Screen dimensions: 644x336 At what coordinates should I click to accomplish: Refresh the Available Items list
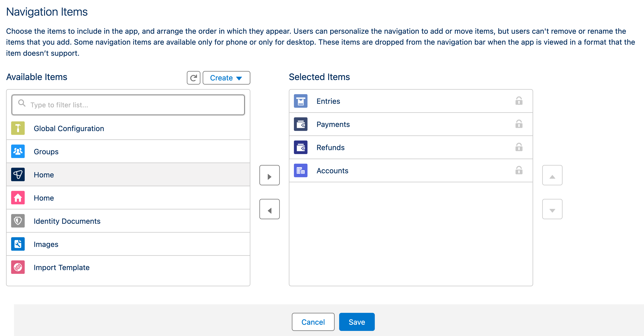click(x=193, y=78)
